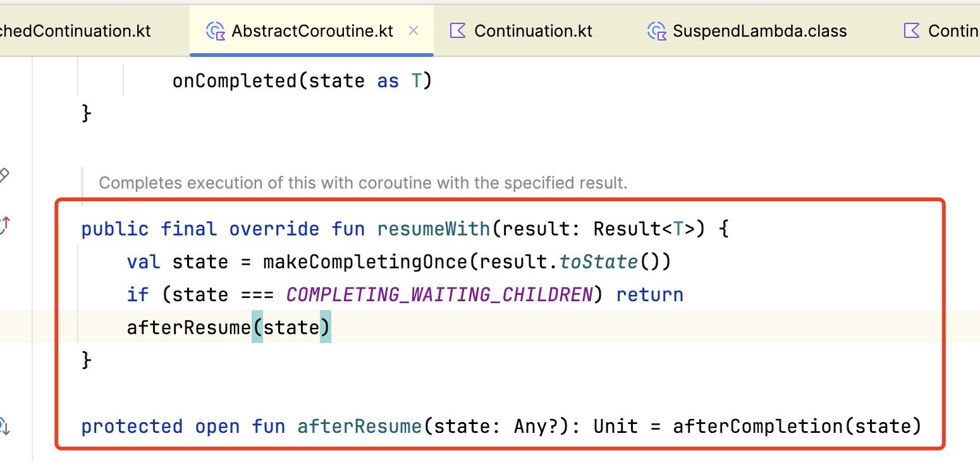Click the file icon on Continuation.kt tab

pyautogui.click(x=456, y=30)
